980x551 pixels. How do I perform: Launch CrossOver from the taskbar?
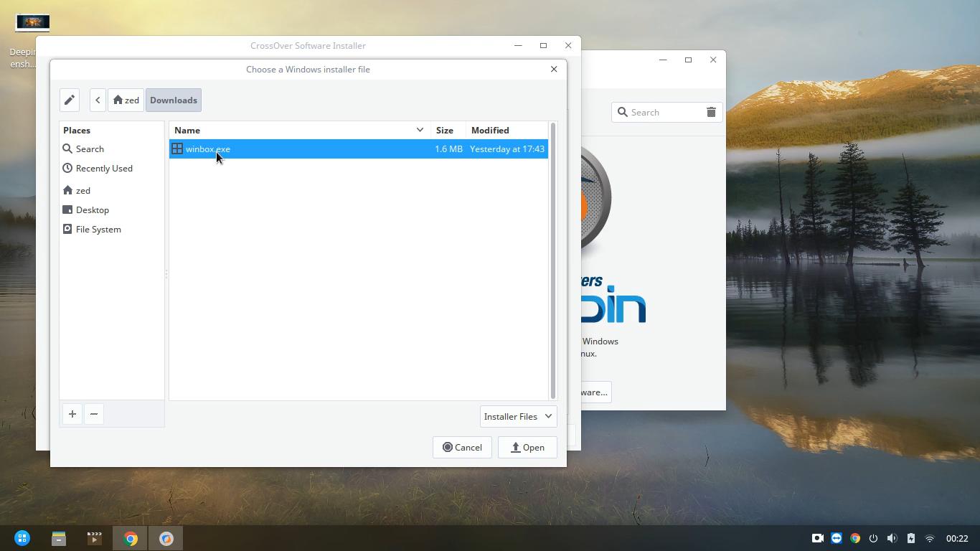[166, 538]
